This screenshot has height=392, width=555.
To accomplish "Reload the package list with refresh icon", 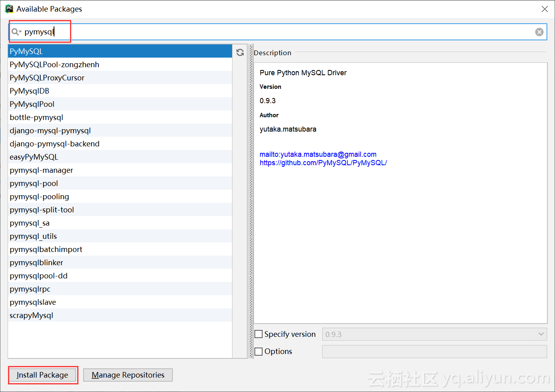I will coord(240,52).
